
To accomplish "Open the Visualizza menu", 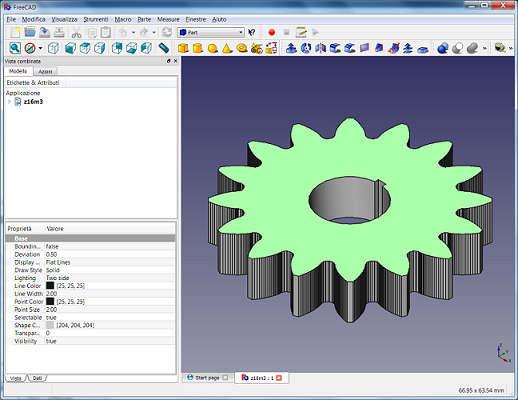I will (x=64, y=20).
